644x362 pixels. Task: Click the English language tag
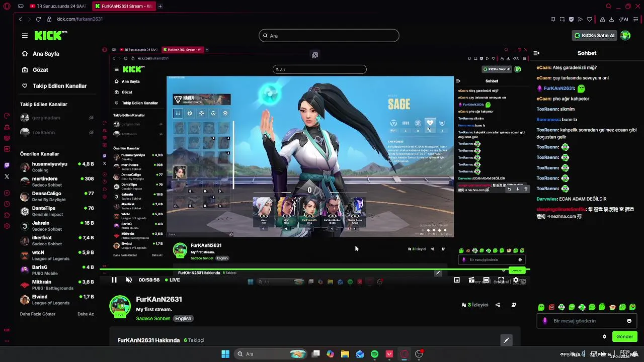coord(183,318)
